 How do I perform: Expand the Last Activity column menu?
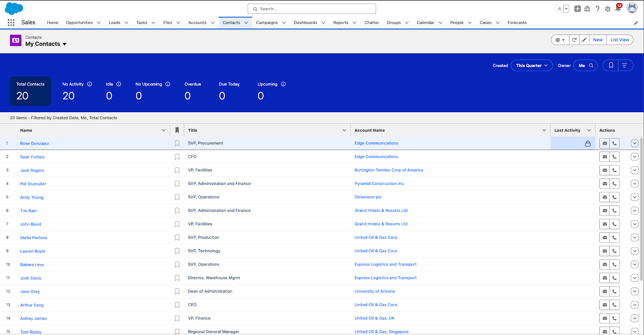589,130
